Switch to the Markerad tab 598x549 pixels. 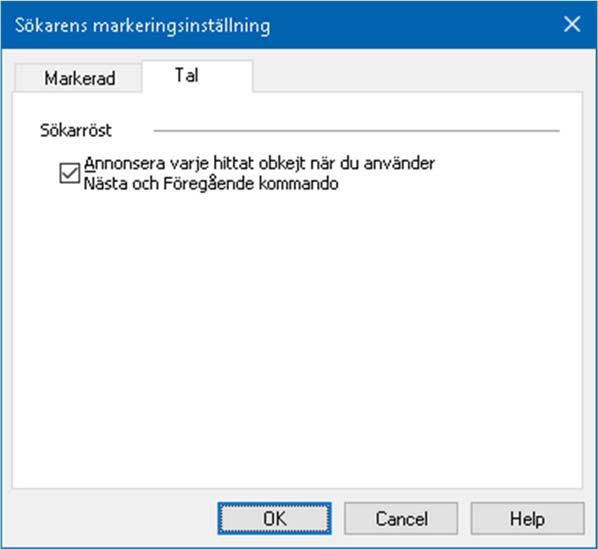[x=79, y=79]
